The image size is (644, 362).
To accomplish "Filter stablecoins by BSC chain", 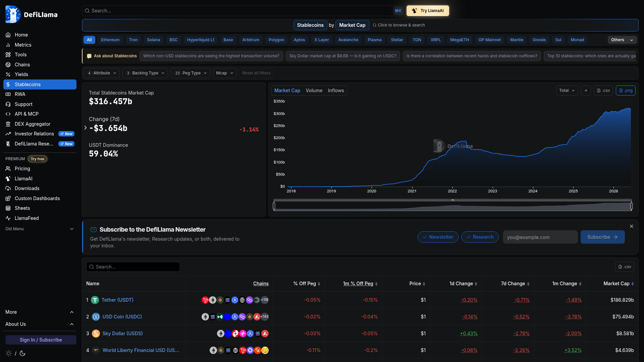I will 173,40.
